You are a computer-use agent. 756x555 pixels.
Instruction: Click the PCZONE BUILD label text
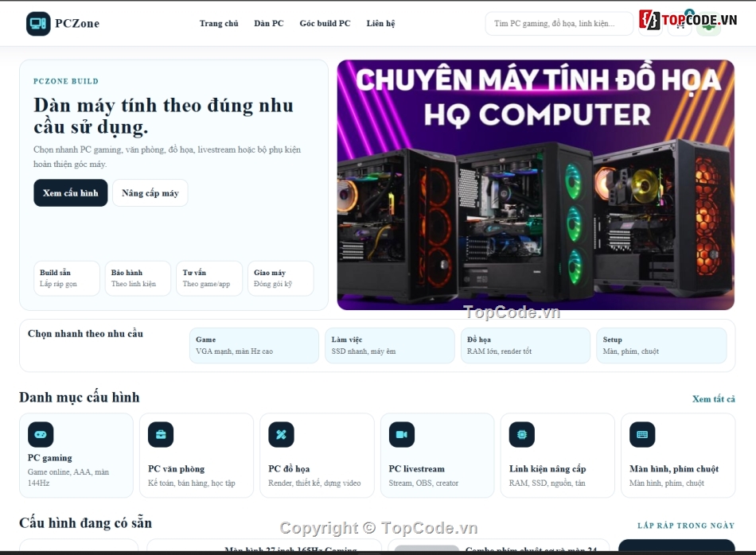[x=66, y=81]
